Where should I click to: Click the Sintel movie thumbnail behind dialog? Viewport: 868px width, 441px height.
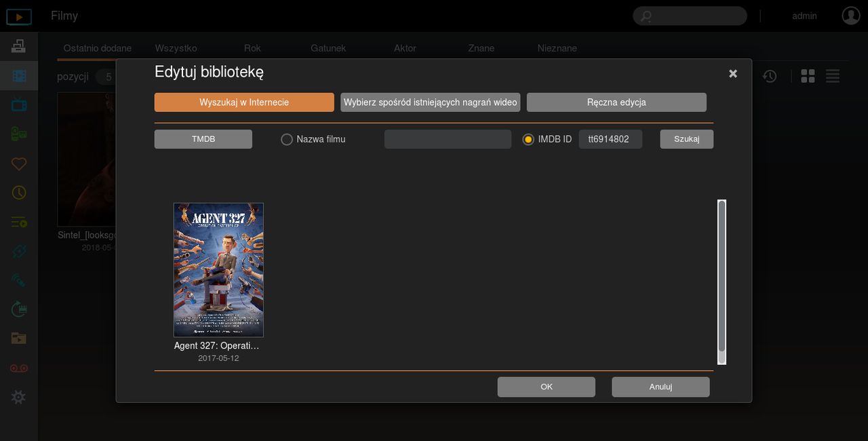(87, 159)
